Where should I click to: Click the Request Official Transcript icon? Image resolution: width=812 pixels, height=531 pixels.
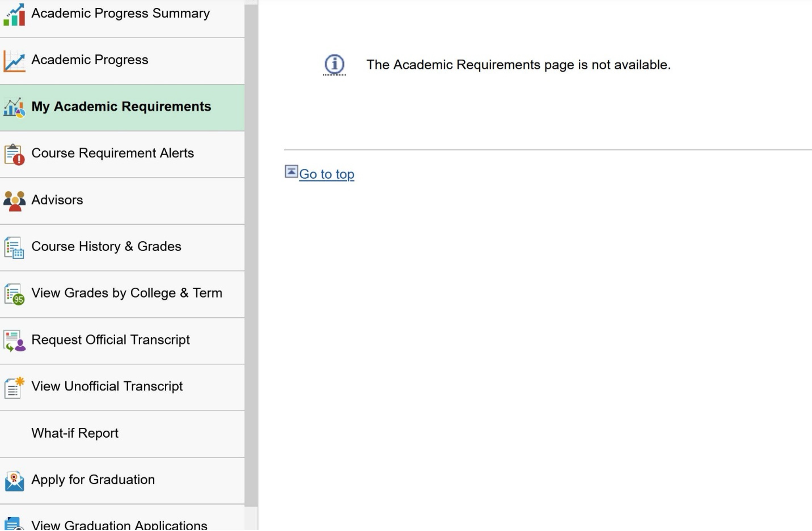point(14,341)
